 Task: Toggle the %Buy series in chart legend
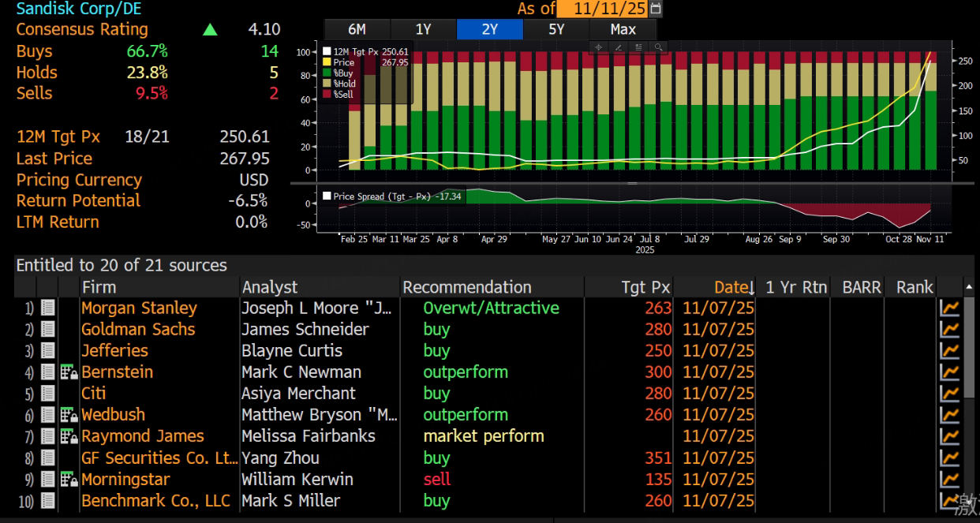pyautogui.click(x=343, y=73)
